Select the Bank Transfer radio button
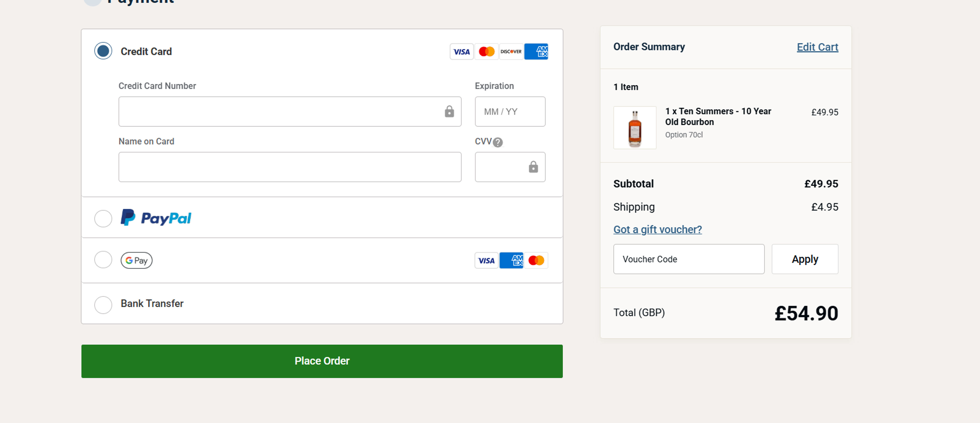 [103, 305]
